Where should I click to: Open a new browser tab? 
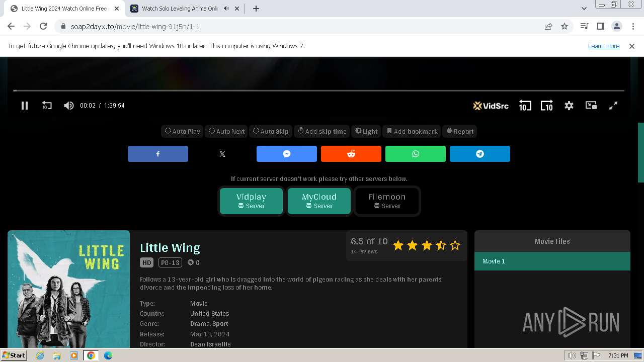(x=256, y=9)
